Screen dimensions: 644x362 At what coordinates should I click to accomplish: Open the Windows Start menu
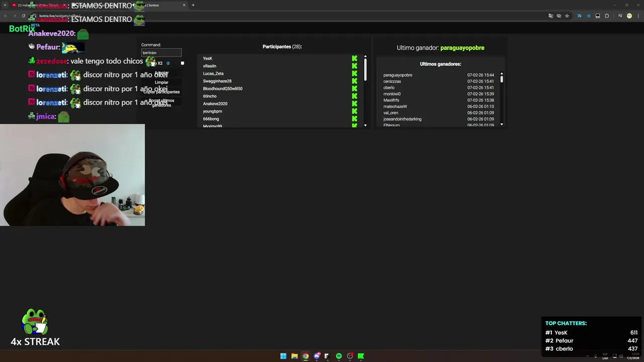click(283, 356)
